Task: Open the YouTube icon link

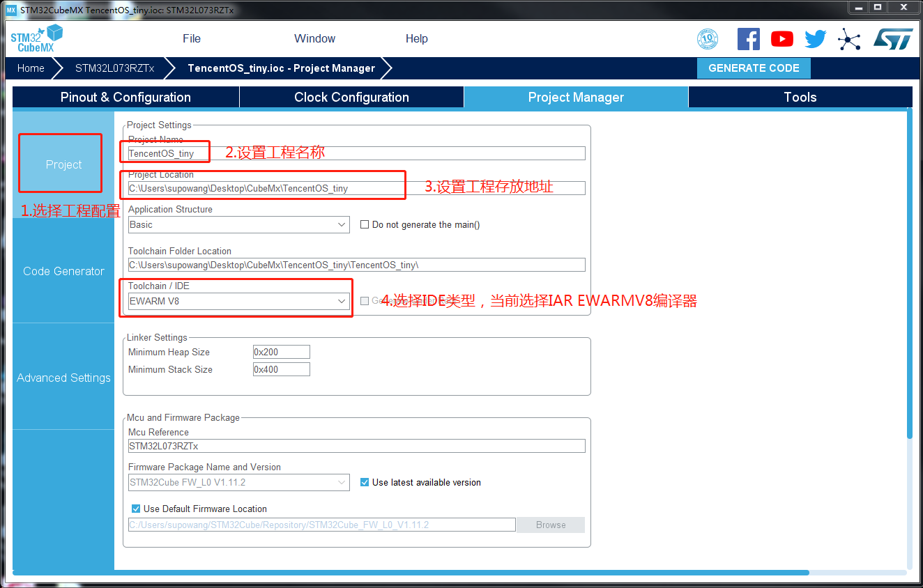Action: [x=781, y=39]
